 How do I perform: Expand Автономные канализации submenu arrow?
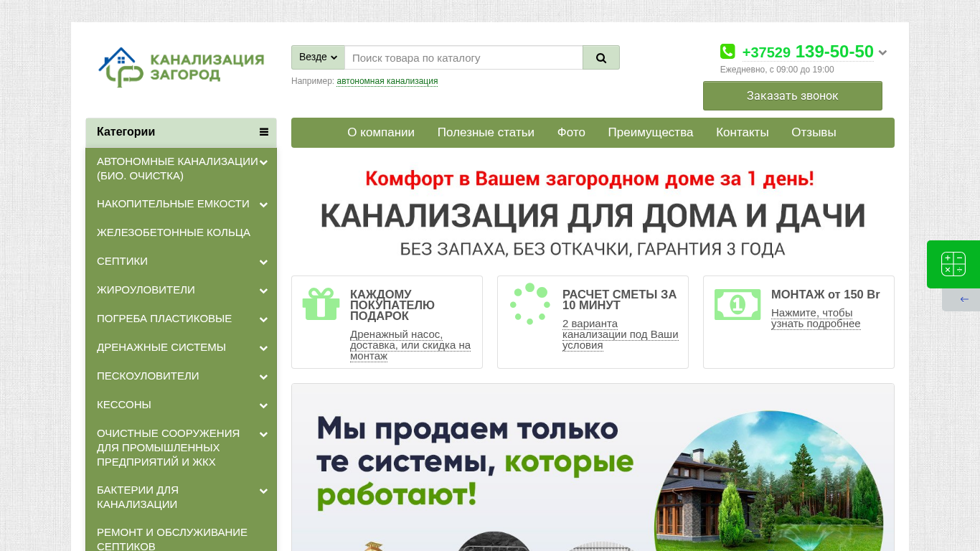[264, 163]
